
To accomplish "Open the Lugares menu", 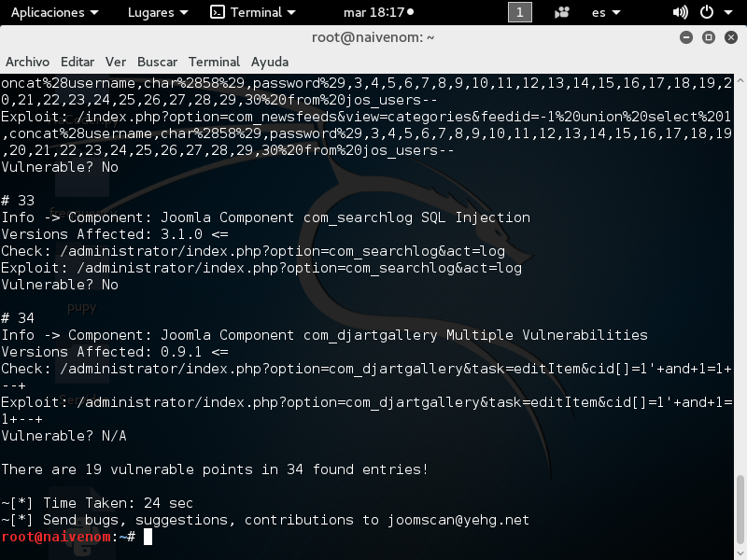I will [158, 12].
